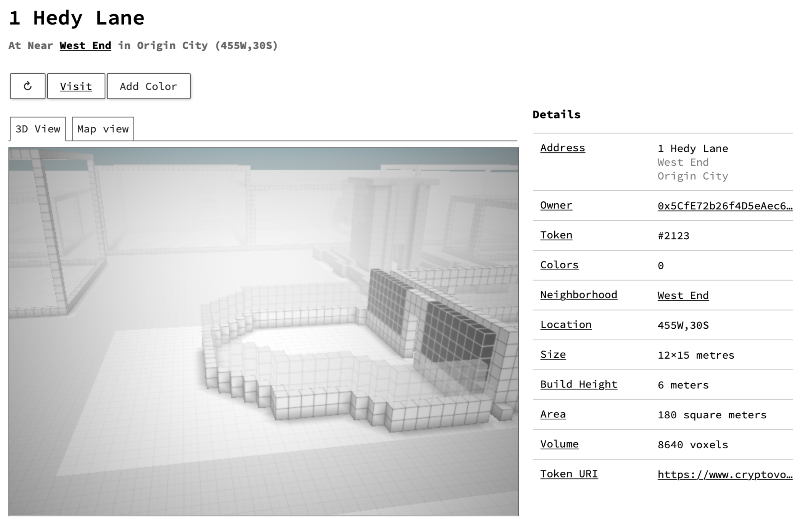Click the Area detail label
The height and width of the screenshot is (519, 812).
click(x=553, y=414)
